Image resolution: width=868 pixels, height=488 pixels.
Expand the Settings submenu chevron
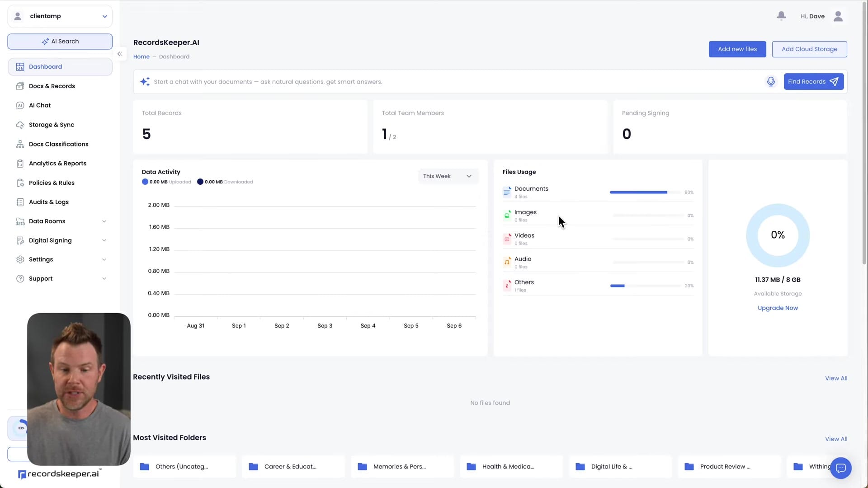[x=104, y=259]
